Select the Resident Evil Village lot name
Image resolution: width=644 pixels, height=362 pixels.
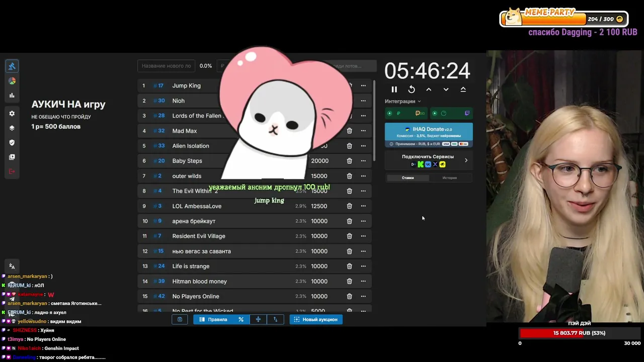coord(199,236)
